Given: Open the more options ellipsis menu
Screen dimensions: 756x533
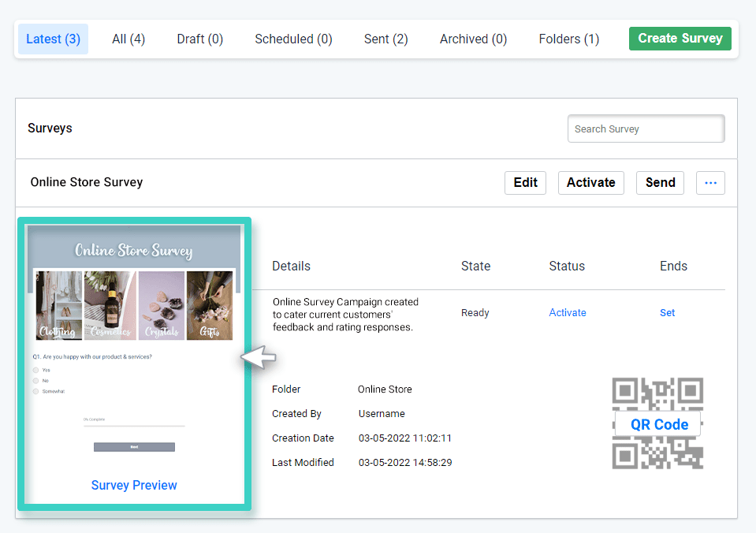Looking at the screenshot, I should 709,182.
